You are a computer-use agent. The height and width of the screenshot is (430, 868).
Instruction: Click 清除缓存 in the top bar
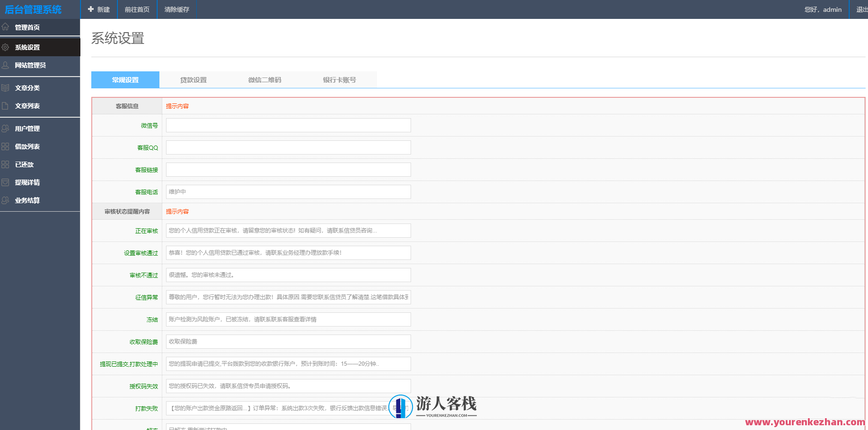(x=175, y=9)
